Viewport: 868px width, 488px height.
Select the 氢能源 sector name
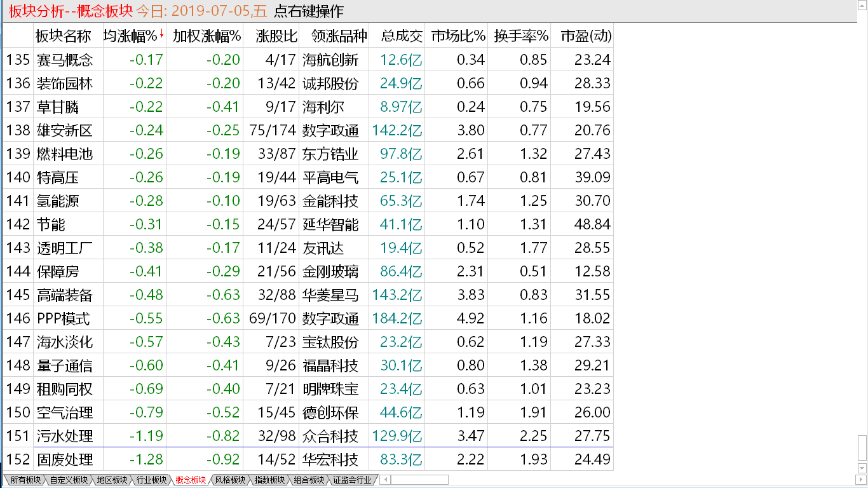pos(58,201)
